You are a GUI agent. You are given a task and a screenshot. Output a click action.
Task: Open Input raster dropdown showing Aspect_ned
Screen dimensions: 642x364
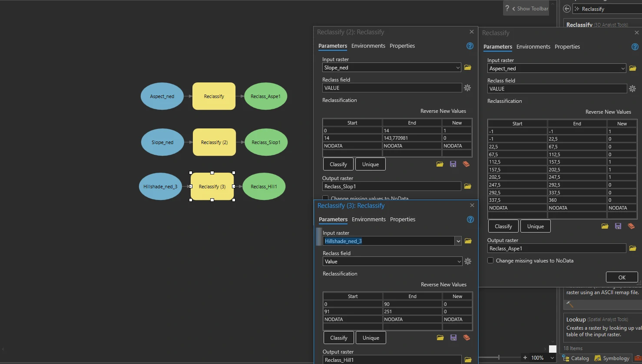pos(623,68)
